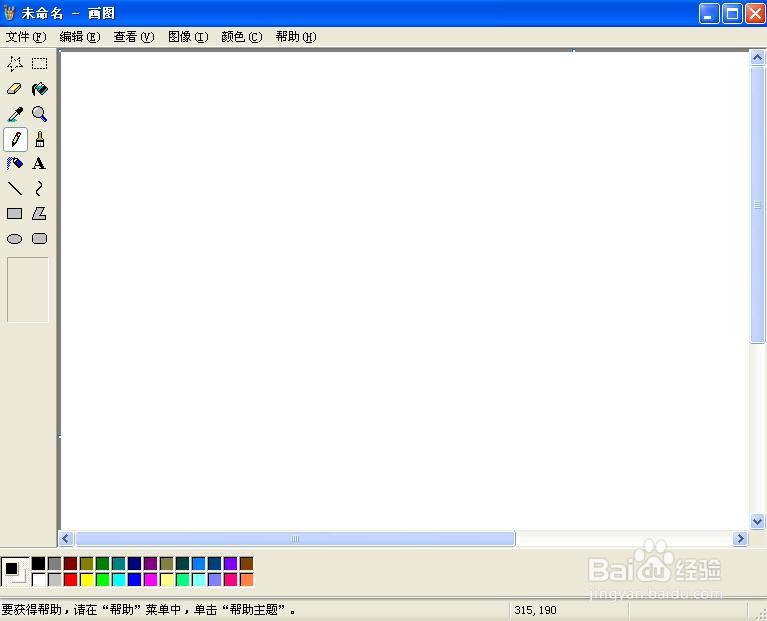Click the status bar help hint text
This screenshot has height=621, width=767.
(148, 610)
